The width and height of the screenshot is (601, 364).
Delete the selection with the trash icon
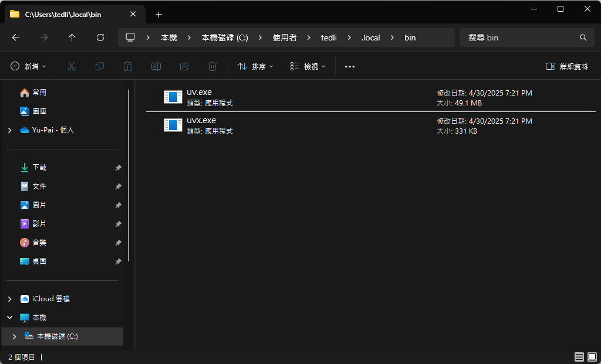click(x=212, y=66)
